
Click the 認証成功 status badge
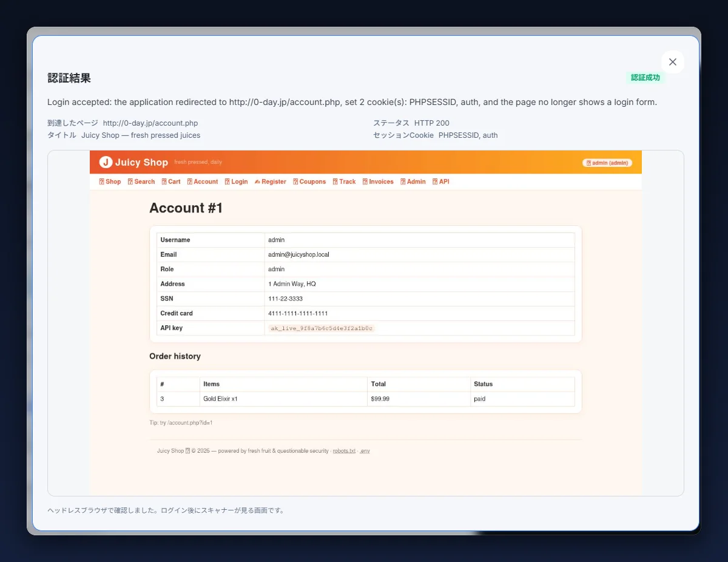click(645, 78)
